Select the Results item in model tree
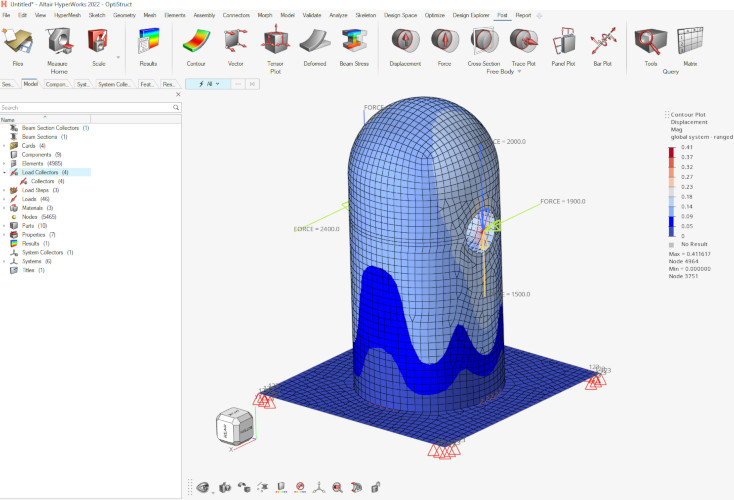The height and width of the screenshot is (500, 734). (32, 243)
